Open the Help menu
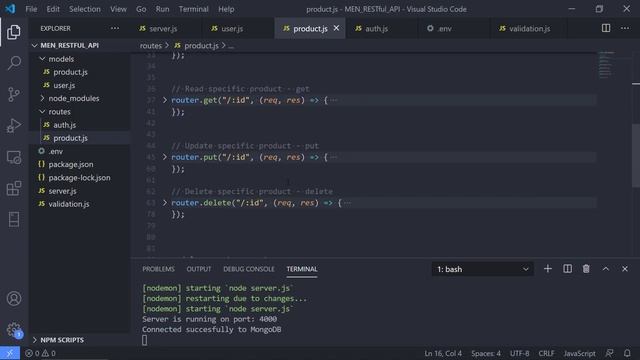Viewport: 640px width, 360px height. (226, 9)
